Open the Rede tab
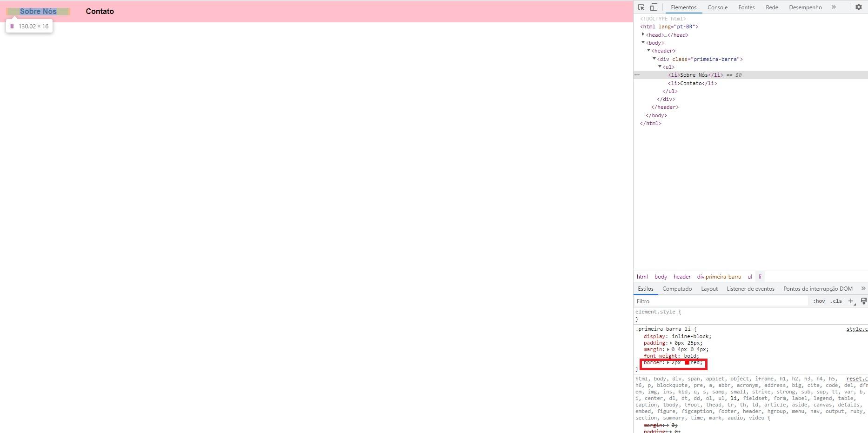 (772, 7)
